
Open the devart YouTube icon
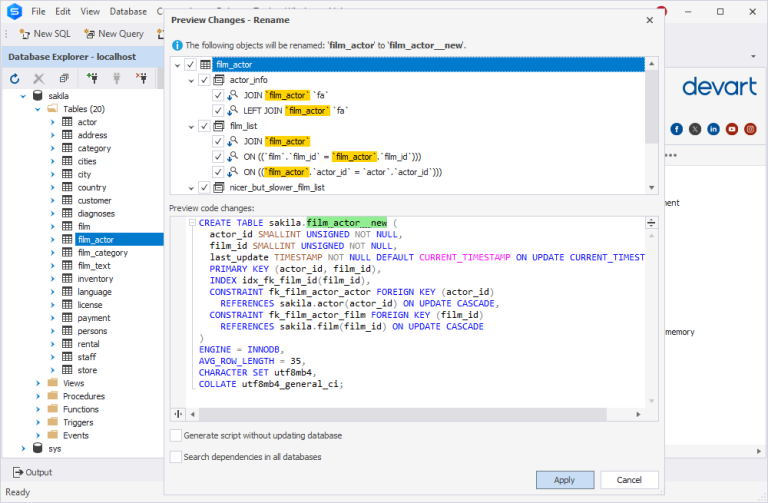(732, 129)
